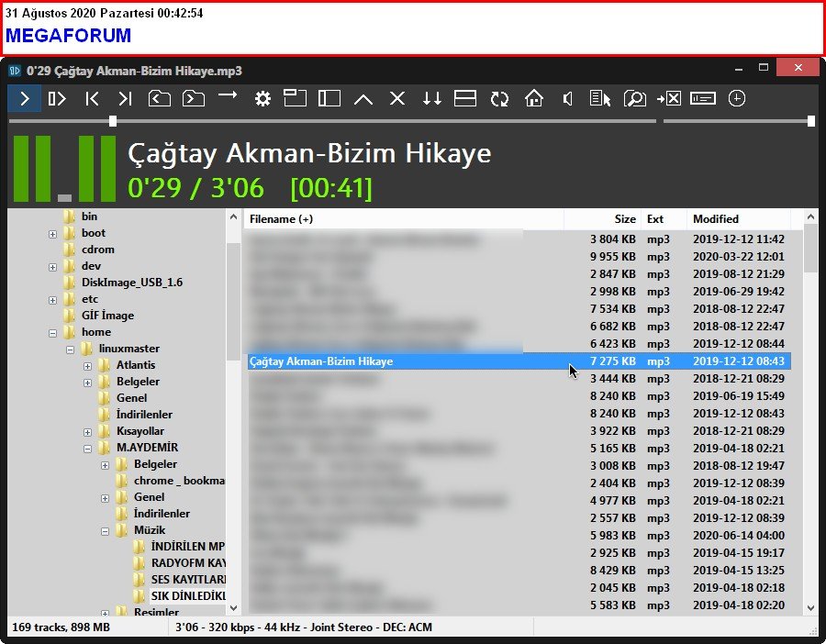Click the green level meter bars

click(64, 169)
